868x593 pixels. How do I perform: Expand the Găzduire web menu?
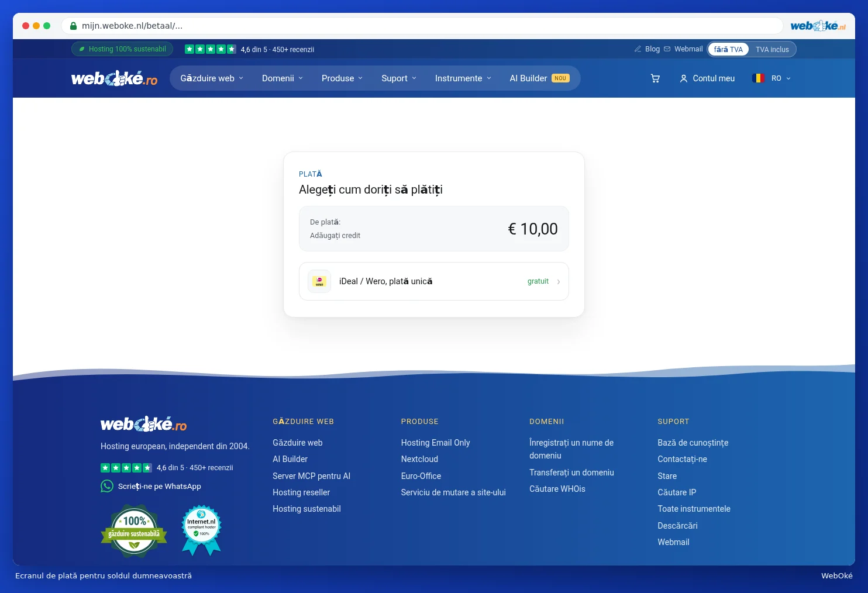(212, 78)
